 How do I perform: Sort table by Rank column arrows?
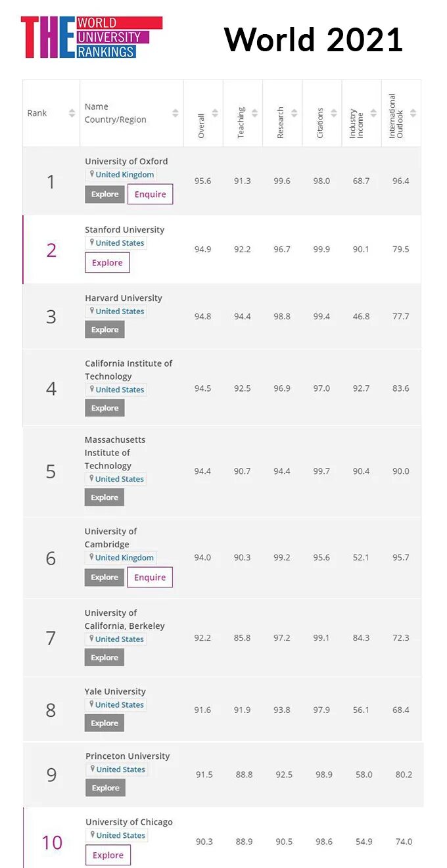tap(72, 113)
